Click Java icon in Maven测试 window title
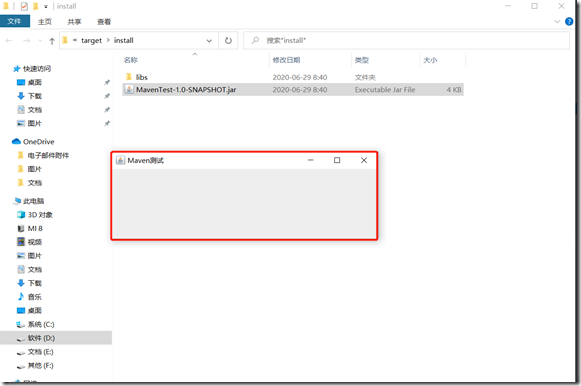This screenshot has width=581, height=386. pyautogui.click(x=120, y=160)
